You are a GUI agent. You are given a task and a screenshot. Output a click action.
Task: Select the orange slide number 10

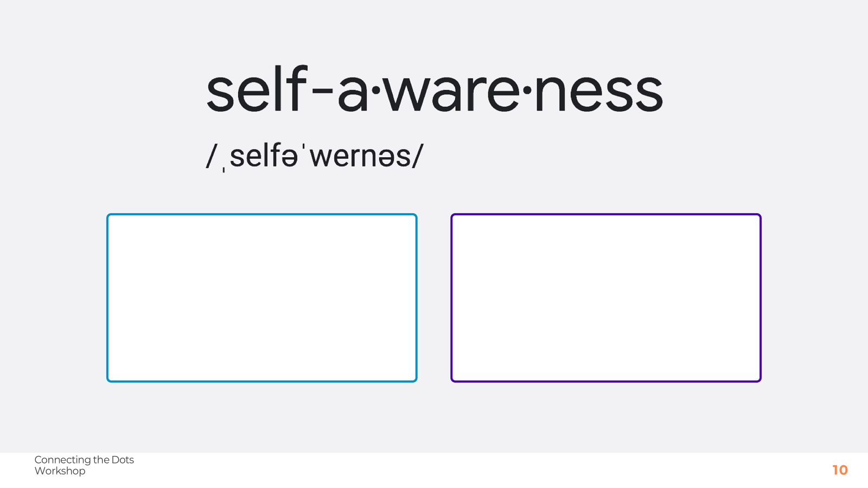point(840,470)
